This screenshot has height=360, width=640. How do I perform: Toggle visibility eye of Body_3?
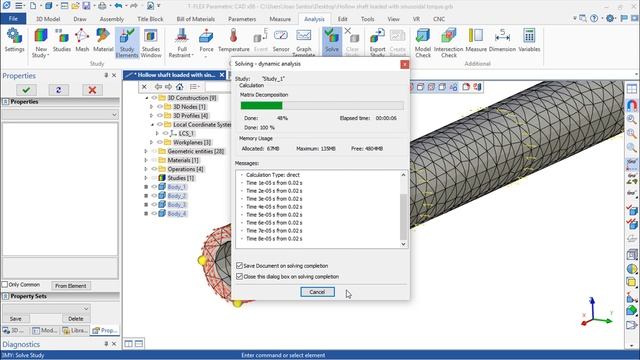tap(154, 204)
